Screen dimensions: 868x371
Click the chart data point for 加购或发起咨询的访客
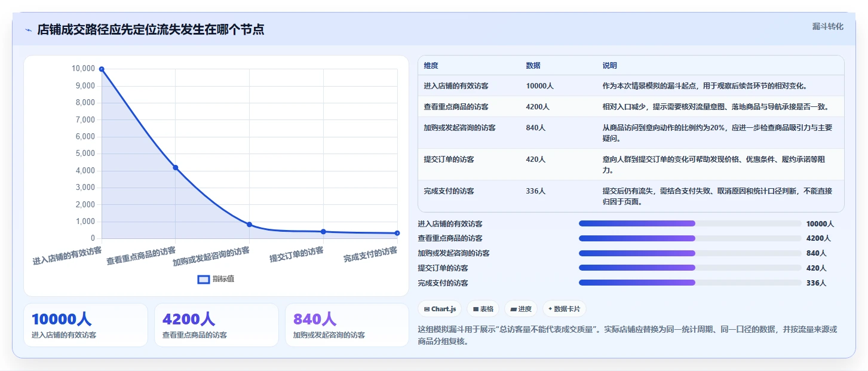pos(250,225)
